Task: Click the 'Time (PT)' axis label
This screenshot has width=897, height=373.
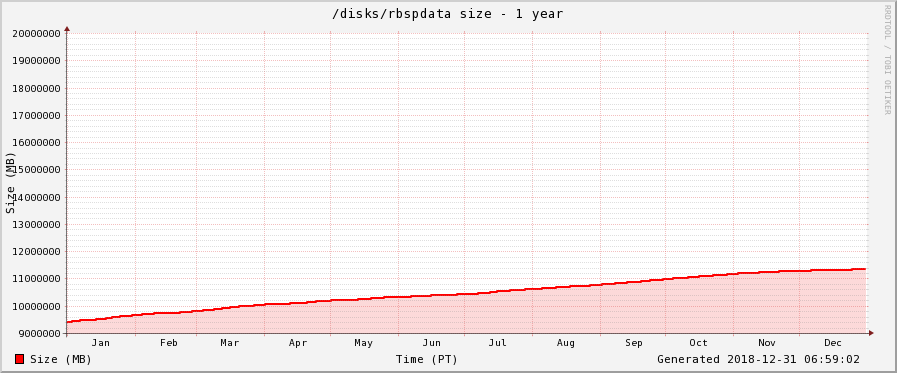Action: [x=427, y=360]
